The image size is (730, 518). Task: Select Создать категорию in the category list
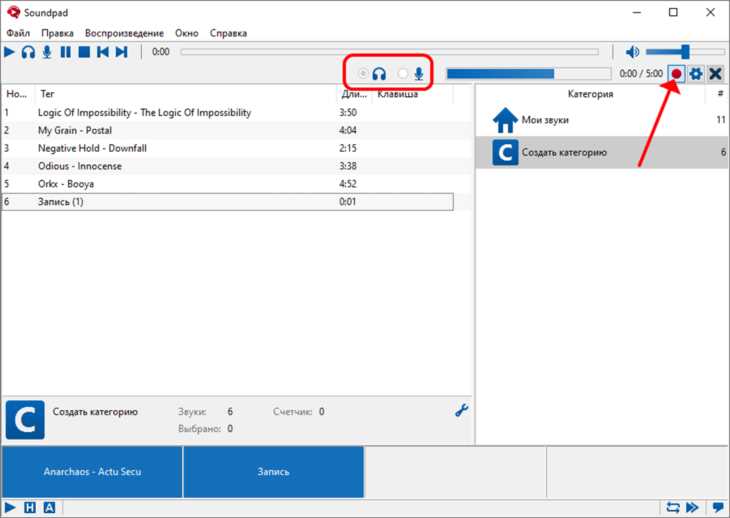(602, 152)
